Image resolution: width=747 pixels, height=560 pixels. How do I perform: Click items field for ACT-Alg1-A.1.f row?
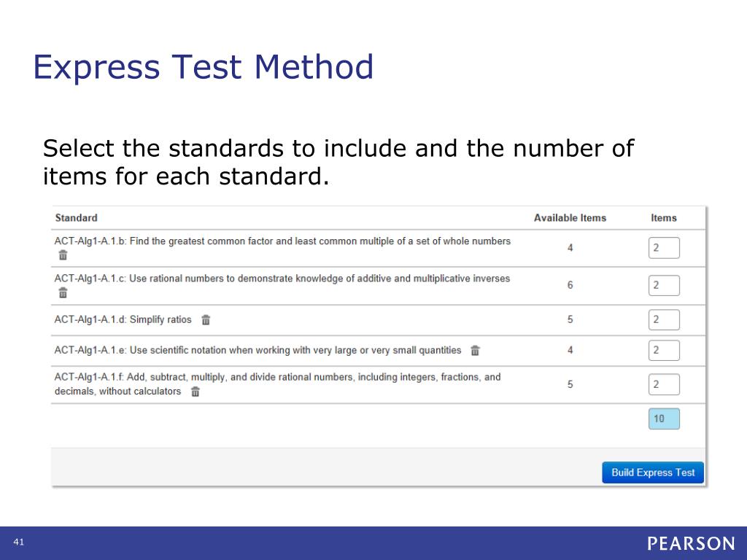click(664, 384)
